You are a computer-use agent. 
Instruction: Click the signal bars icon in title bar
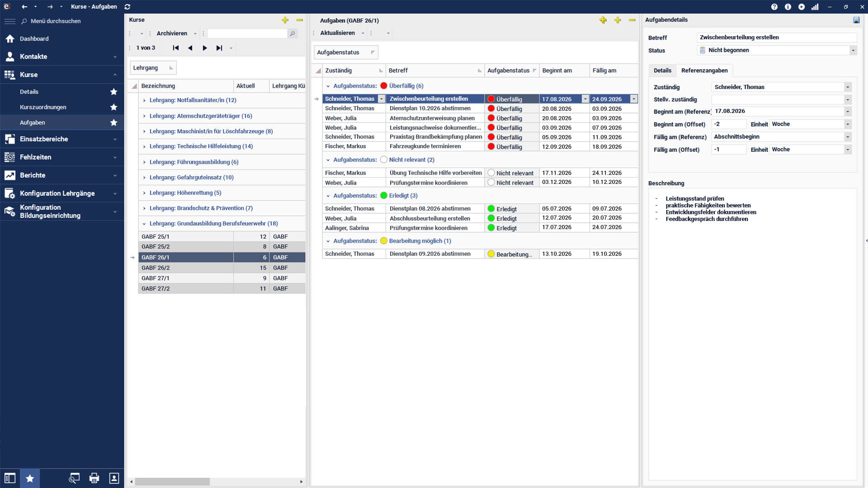pyautogui.click(x=815, y=7)
